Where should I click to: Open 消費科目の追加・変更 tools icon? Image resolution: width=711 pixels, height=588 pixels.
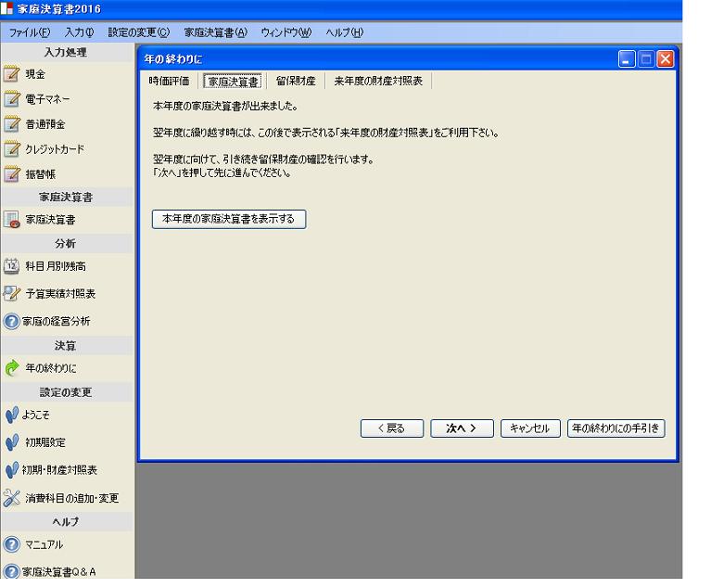coord(12,498)
